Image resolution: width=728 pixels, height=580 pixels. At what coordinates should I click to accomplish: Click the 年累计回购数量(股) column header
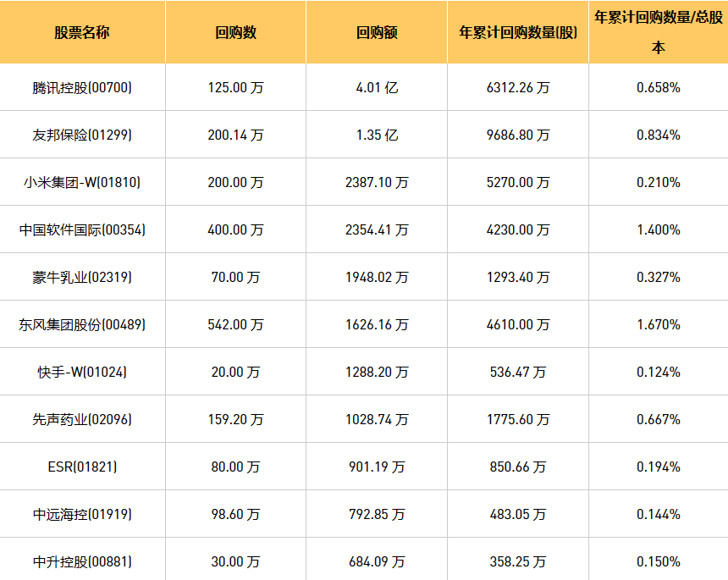pos(518,33)
